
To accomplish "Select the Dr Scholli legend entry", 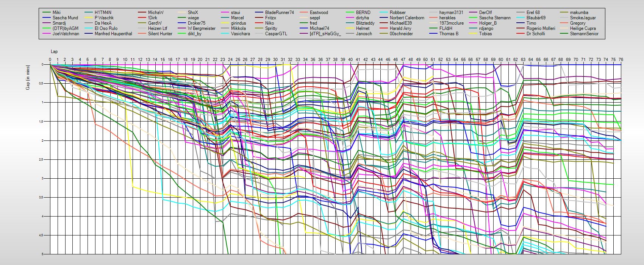I will click(x=536, y=34).
